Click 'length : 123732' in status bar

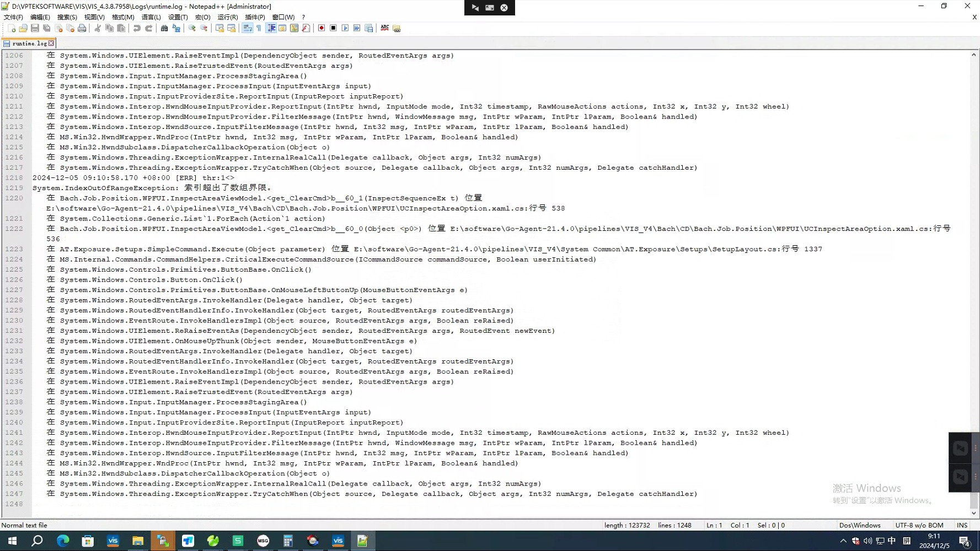click(x=626, y=525)
